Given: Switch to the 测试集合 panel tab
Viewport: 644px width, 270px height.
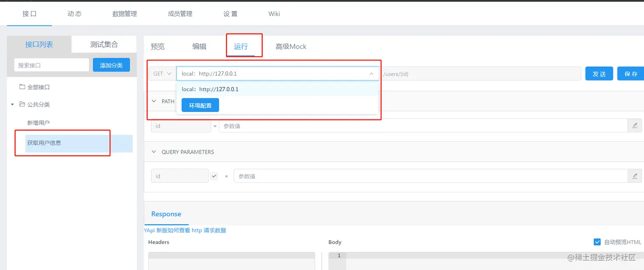Looking at the screenshot, I should point(104,44).
